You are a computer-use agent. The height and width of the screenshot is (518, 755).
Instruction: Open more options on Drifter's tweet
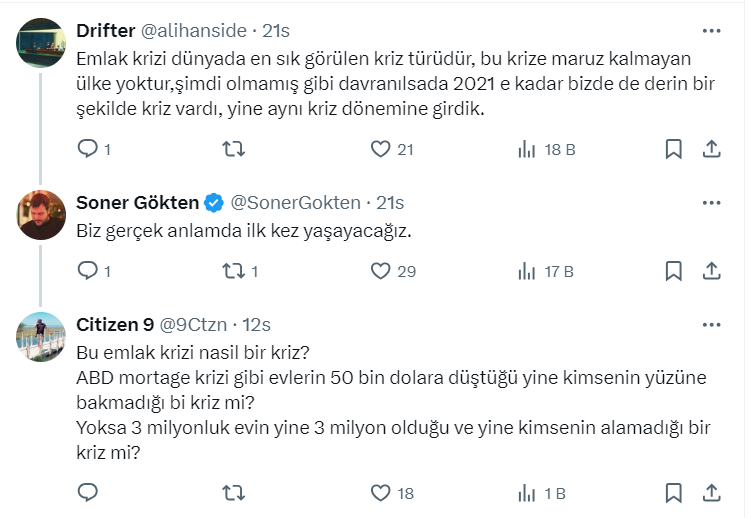[x=711, y=30]
